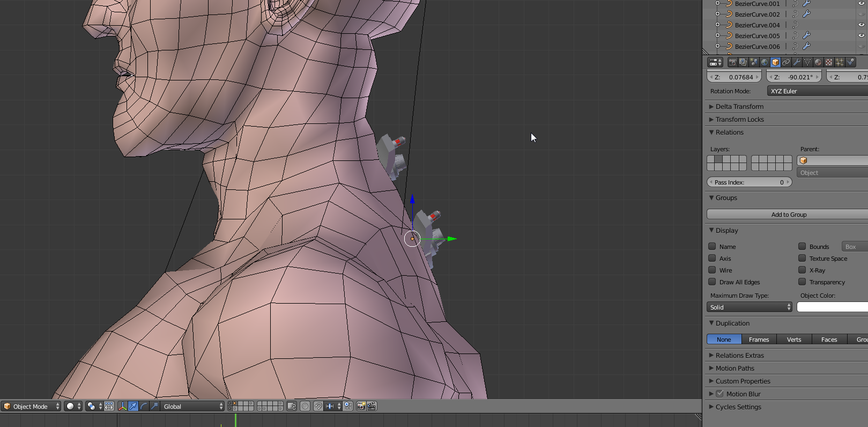Enable the Name display checkbox

click(x=712, y=246)
